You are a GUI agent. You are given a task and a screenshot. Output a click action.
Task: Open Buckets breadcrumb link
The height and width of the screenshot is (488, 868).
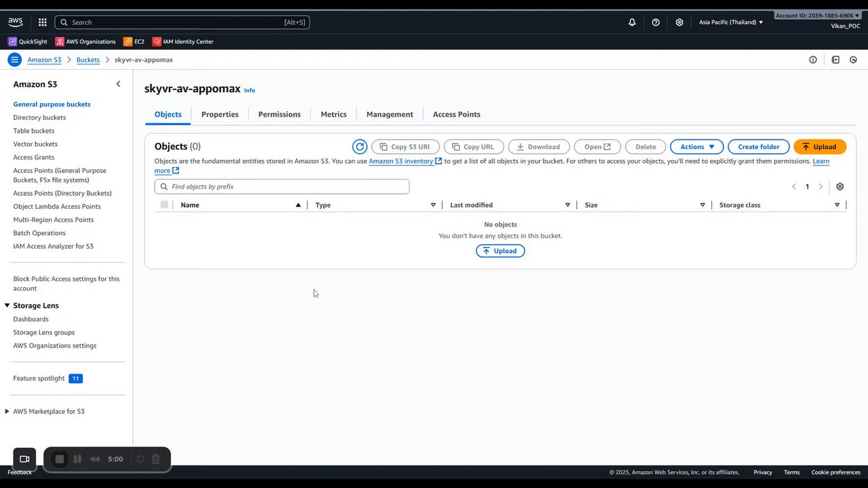point(88,60)
